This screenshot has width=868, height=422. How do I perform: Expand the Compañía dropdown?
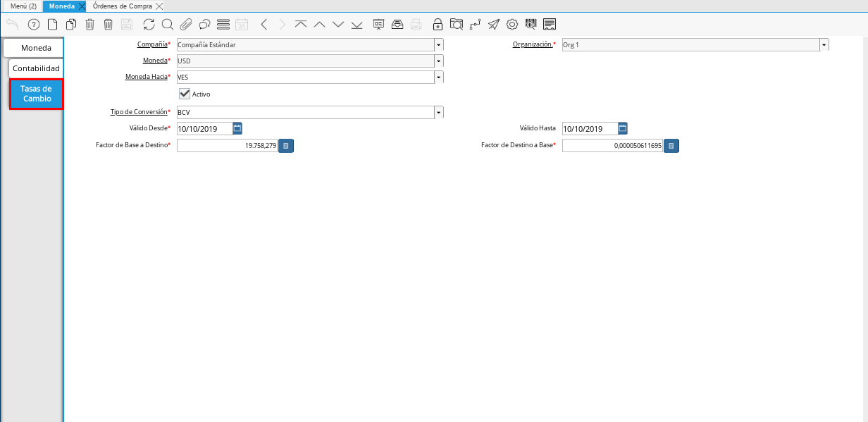click(439, 44)
